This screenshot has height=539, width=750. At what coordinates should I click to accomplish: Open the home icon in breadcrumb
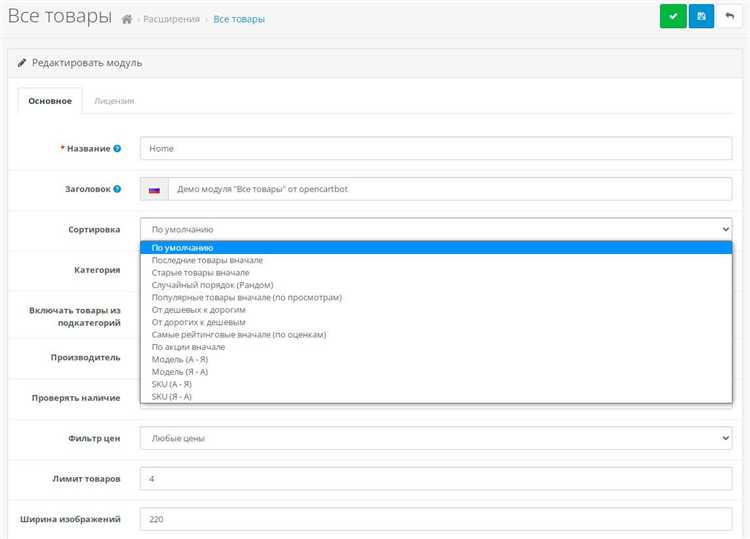[x=127, y=19]
